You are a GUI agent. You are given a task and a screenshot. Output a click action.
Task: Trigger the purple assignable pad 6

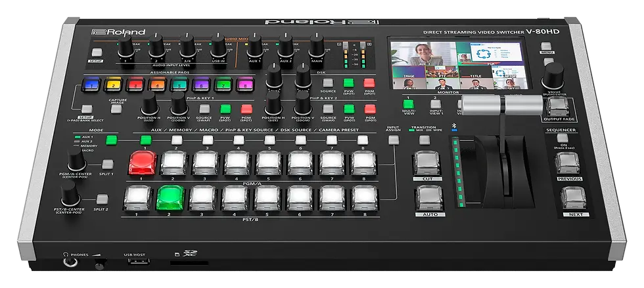[x=201, y=85]
